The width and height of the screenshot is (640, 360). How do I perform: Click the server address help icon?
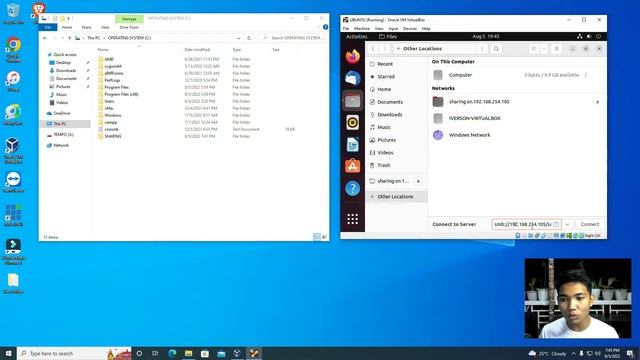click(556, 224)
